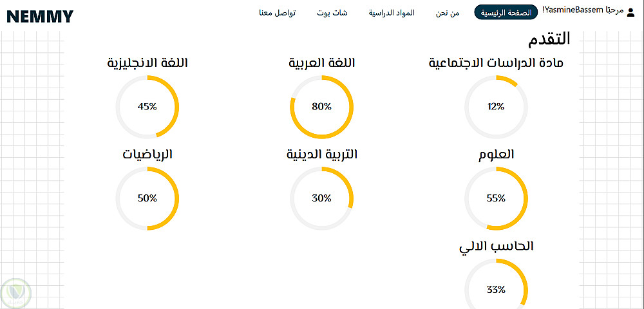Click the user profile icon
The width and height of the screenshot is (644, 309).
coord(632,12)
